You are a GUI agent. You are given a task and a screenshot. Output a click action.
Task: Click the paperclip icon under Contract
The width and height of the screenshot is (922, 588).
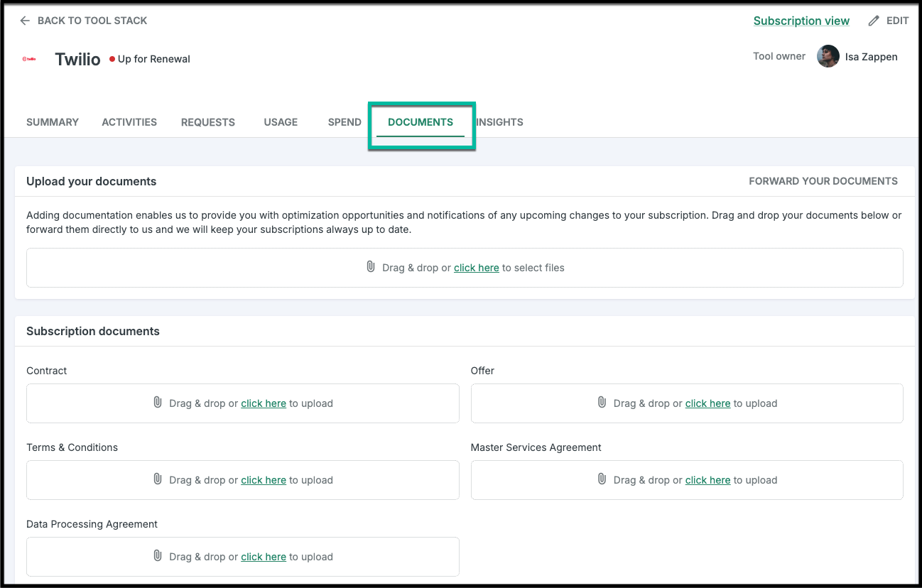[158, 403]
